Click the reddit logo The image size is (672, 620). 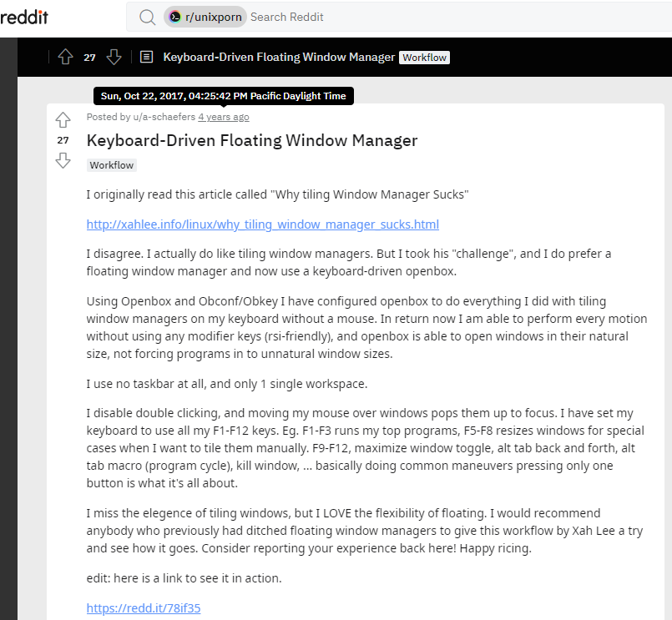[x=25, y=17]
